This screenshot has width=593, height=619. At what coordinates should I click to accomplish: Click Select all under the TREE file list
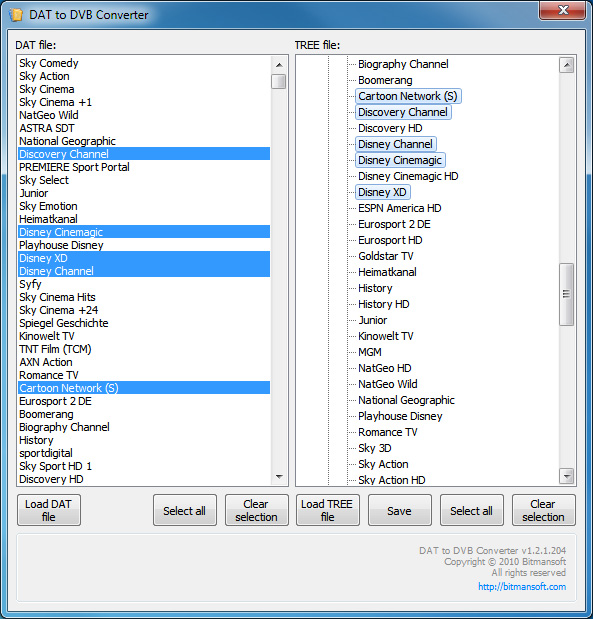(471, 510)
